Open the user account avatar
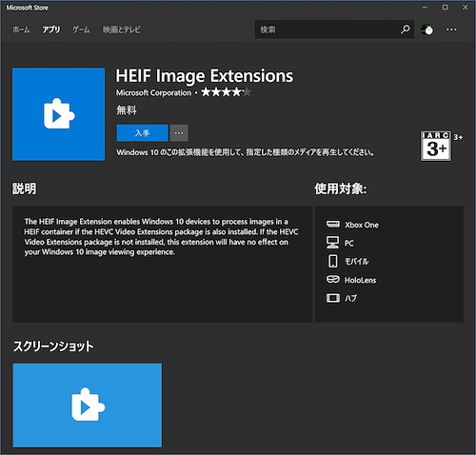The height and width of the screenshot is (455, 476). point(427,30)
